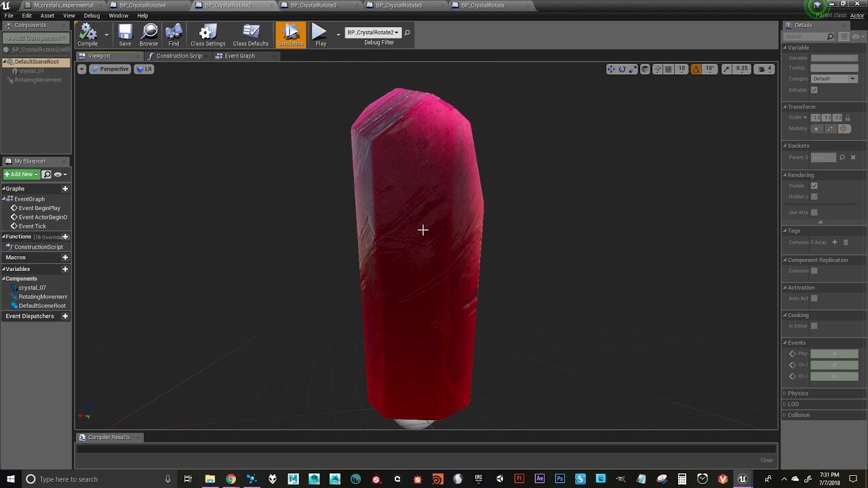Open Class Defaults

point(250,34)
